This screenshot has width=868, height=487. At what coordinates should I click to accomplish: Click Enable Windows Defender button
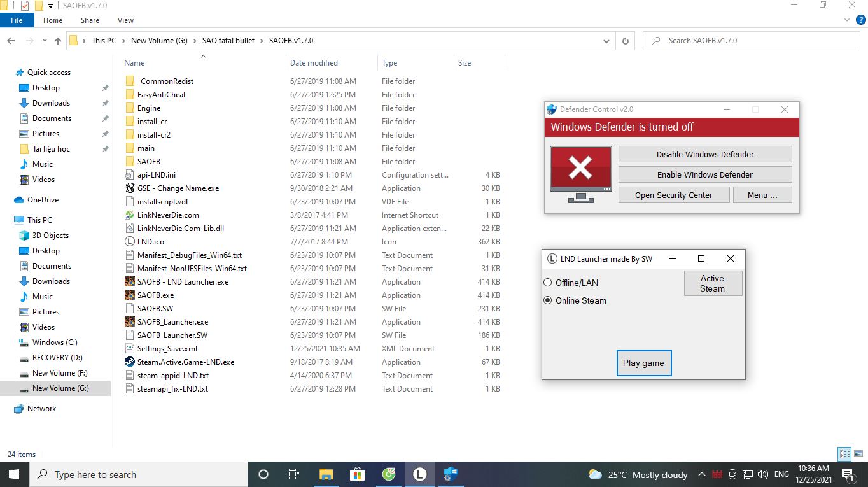click(x=704, y=174)
